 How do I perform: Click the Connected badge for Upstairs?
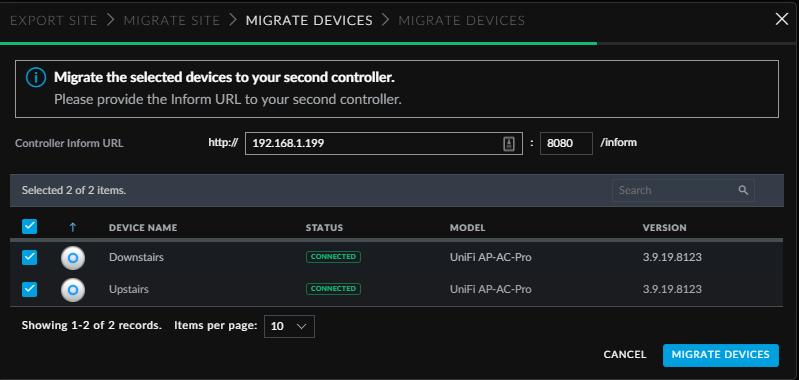[x=333, y=289]
